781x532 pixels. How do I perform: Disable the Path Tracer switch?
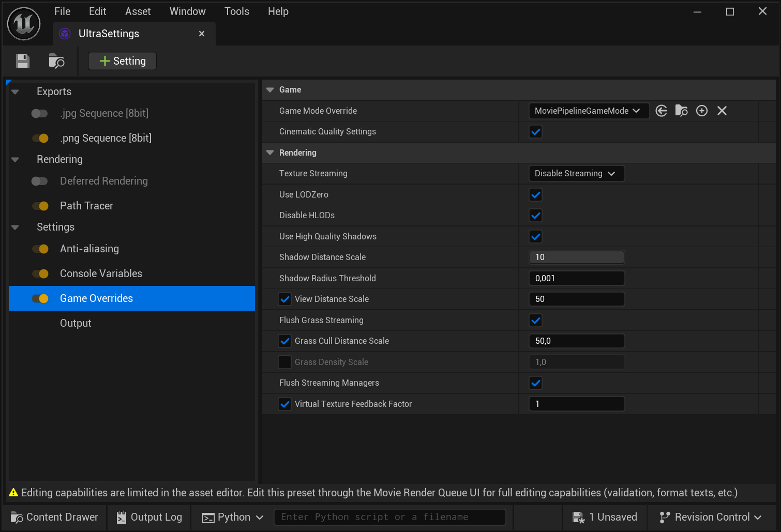[x=40, y=206]
